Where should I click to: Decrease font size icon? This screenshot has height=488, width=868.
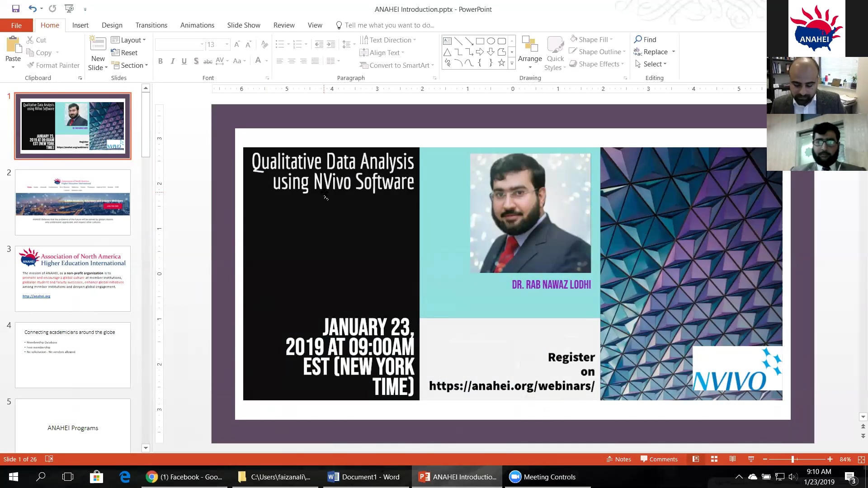(248, 44)
